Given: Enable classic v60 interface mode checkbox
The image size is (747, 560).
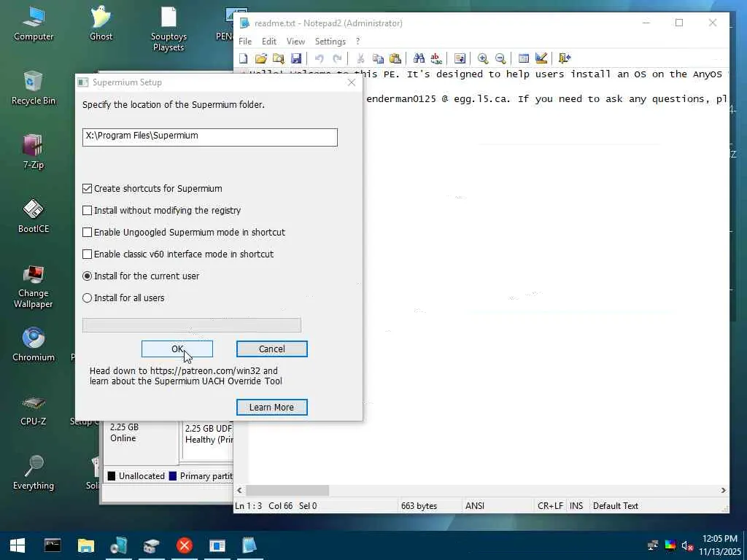Looking at the screenshot, I should [87, 254].
